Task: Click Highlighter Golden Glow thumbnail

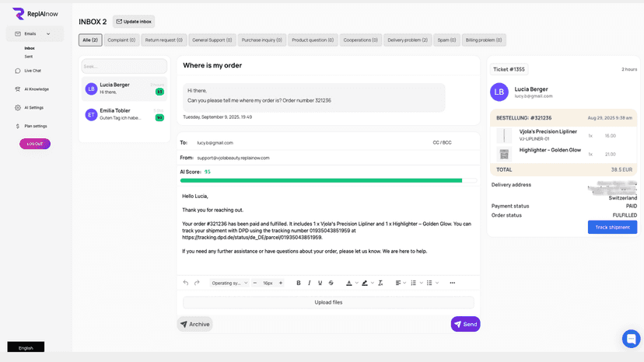Action: point(504,154)
